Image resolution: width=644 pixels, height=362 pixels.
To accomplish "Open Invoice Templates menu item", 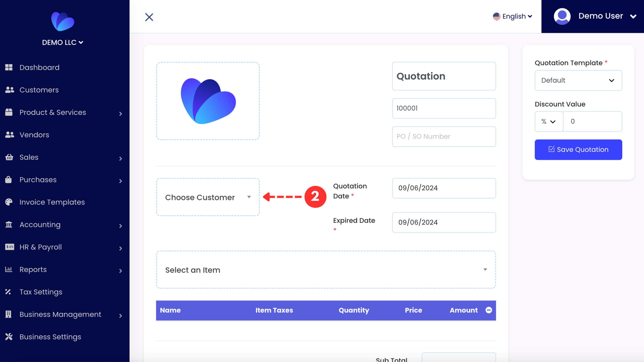I will pyautogui.click(x=52, y=202).
